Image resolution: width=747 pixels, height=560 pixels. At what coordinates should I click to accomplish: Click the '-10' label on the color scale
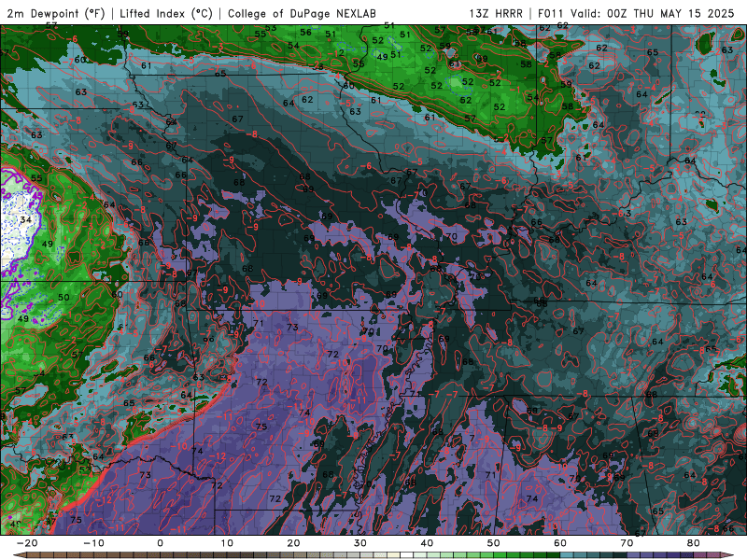(x=93, y=543)
